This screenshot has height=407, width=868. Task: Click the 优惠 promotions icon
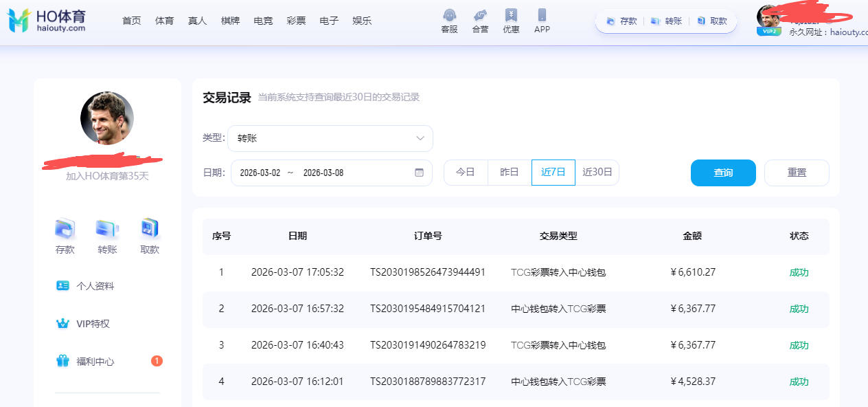tap(510, 16)
